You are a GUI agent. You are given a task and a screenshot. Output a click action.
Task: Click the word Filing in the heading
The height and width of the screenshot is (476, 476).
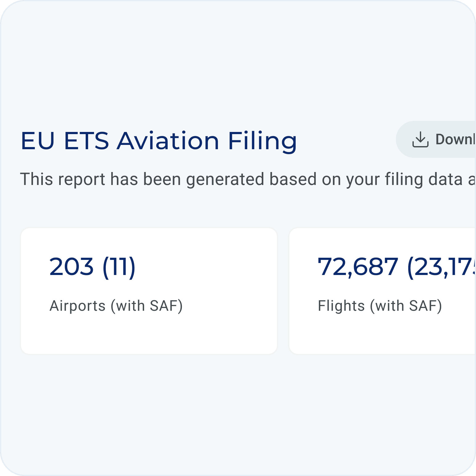pos(262,142)
